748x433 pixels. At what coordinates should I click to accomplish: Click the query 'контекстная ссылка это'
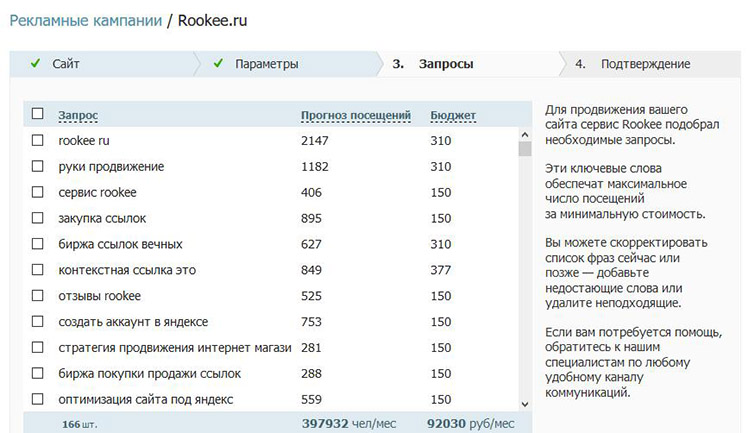coord(127,270)
